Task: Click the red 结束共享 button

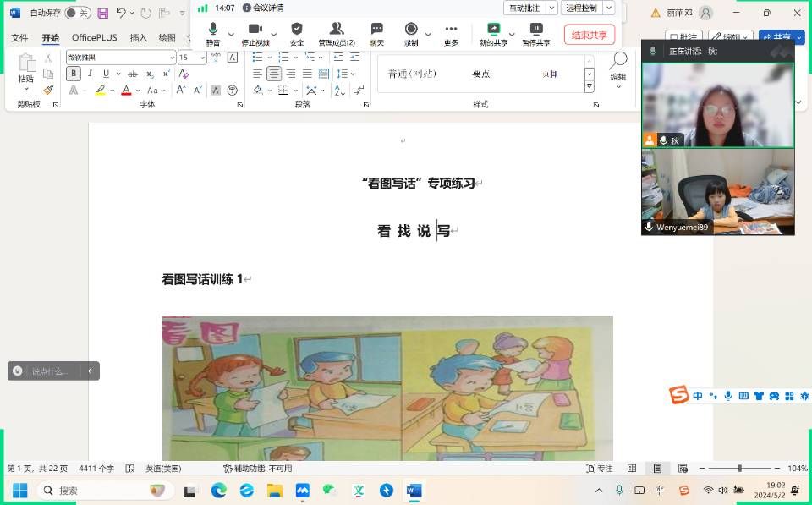Action: tap(589, 35)
